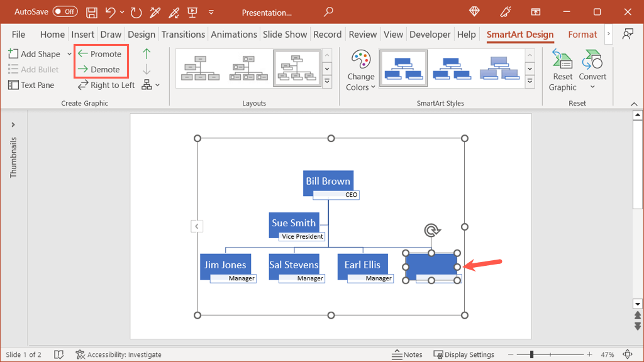This screenshot has height=362, width=644.
Task: Open org chart Layout dropdown
Action: pyautogui.click(x=151, y=85)
